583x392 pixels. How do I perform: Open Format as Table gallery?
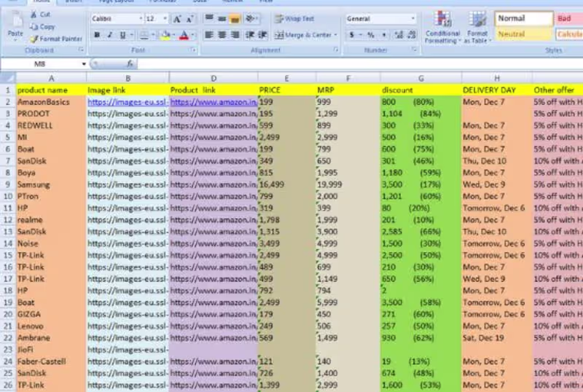477,27
